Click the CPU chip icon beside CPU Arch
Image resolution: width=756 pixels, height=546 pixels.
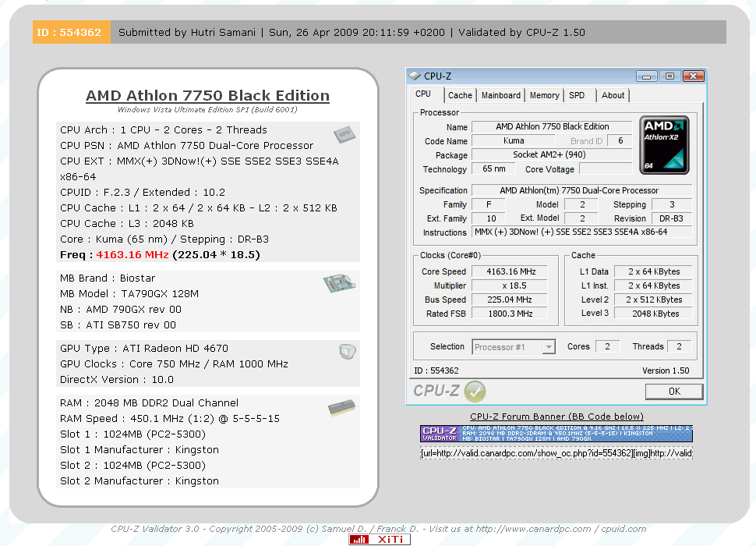344,134
